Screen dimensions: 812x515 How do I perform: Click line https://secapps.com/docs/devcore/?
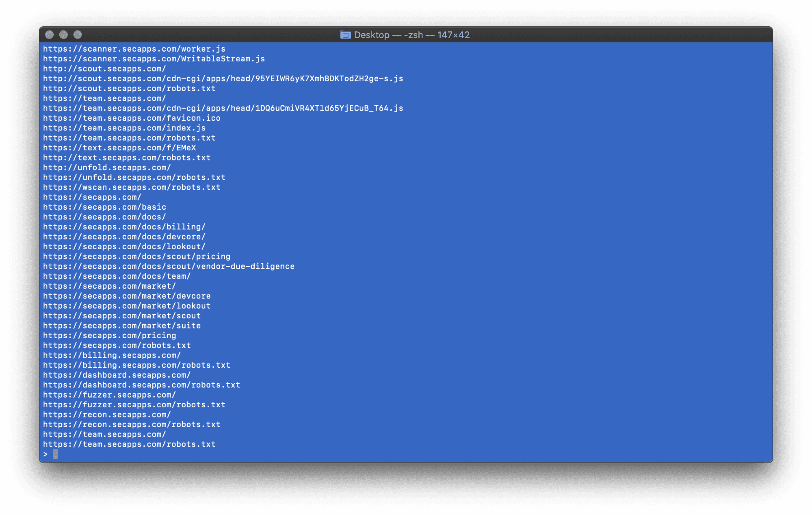[124, 237]
